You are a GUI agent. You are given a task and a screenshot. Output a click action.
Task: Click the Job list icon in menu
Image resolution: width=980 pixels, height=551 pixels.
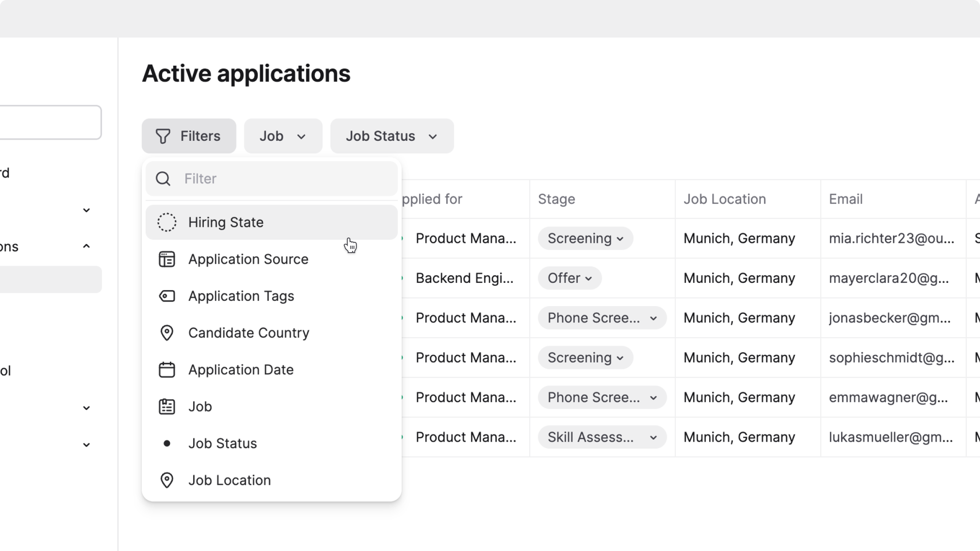pos(167,406)
